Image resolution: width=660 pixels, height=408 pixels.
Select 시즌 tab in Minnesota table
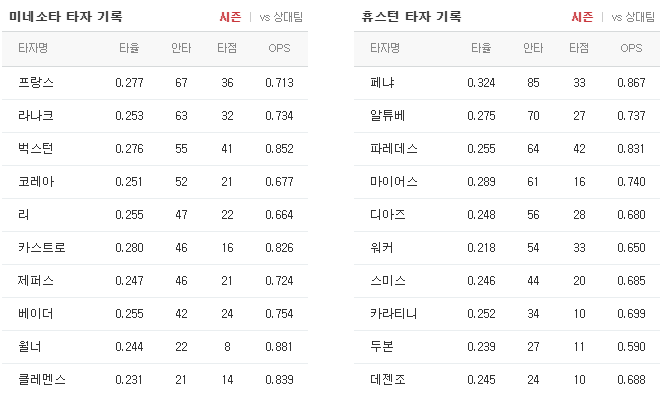[x=229, y=17]
